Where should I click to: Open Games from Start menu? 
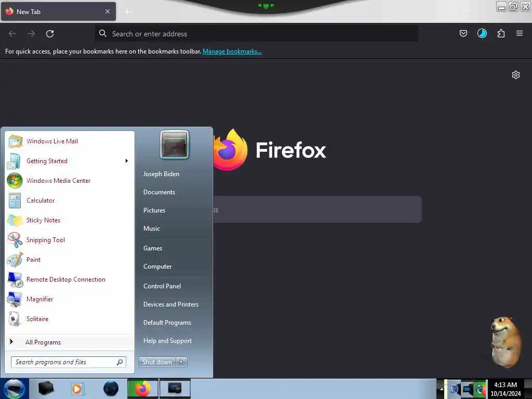coord(153,248)
